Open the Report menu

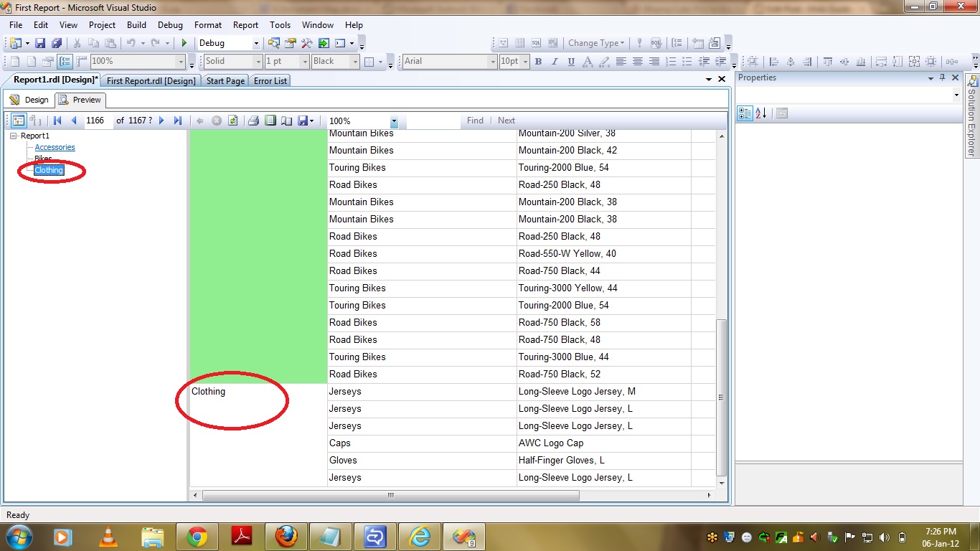245,25
